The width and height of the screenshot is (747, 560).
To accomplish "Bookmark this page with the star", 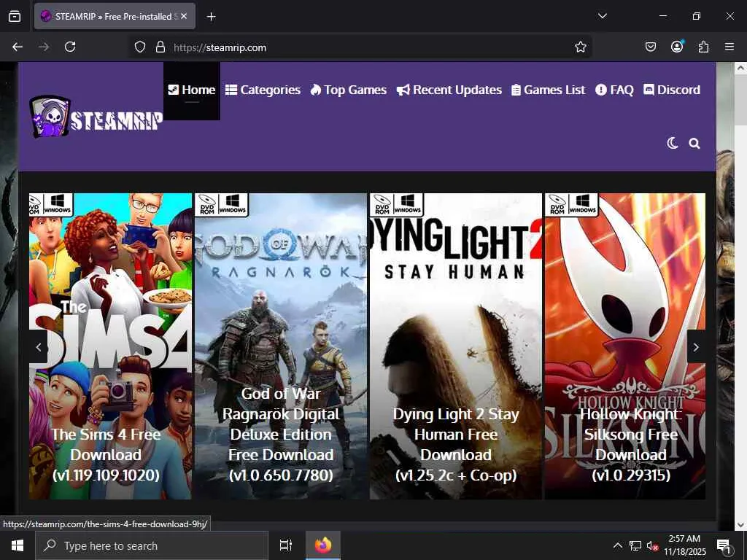I will 580,47.
